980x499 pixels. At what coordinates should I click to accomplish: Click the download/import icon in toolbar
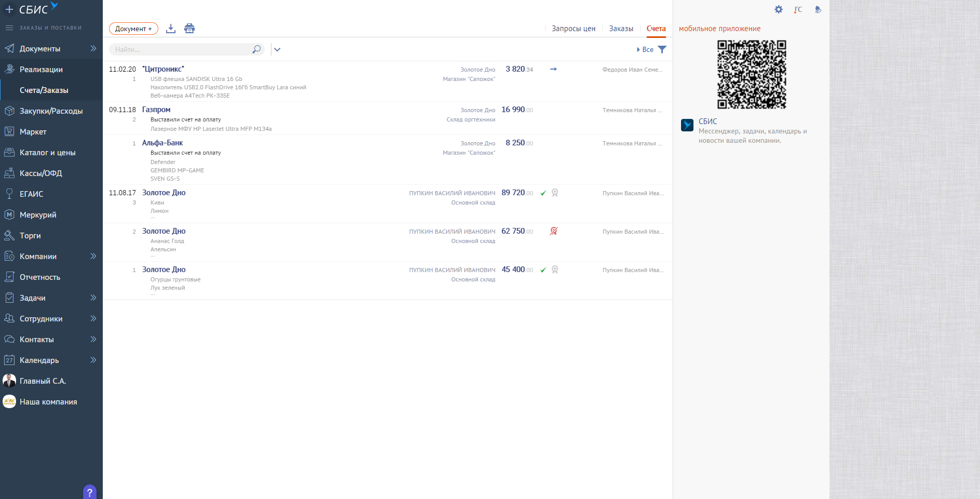click(x=171, y=29)
